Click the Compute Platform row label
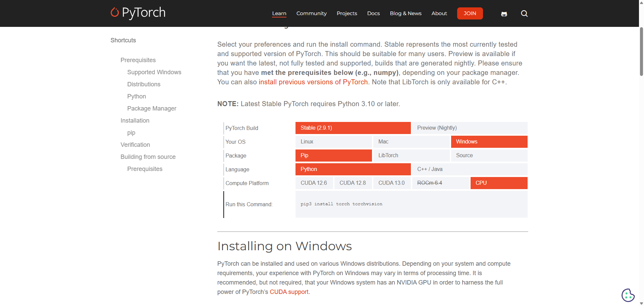Viewport: 644px width, 306px height. 247,183
